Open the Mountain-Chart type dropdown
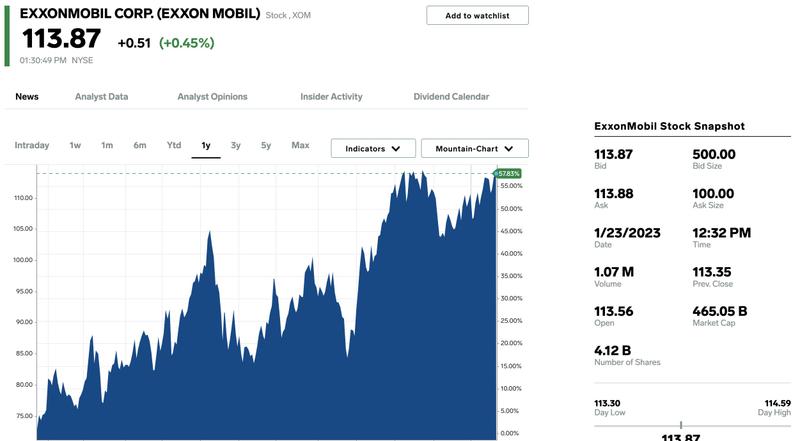The width and height of the screenshot is (800, 441). point(474,149)
